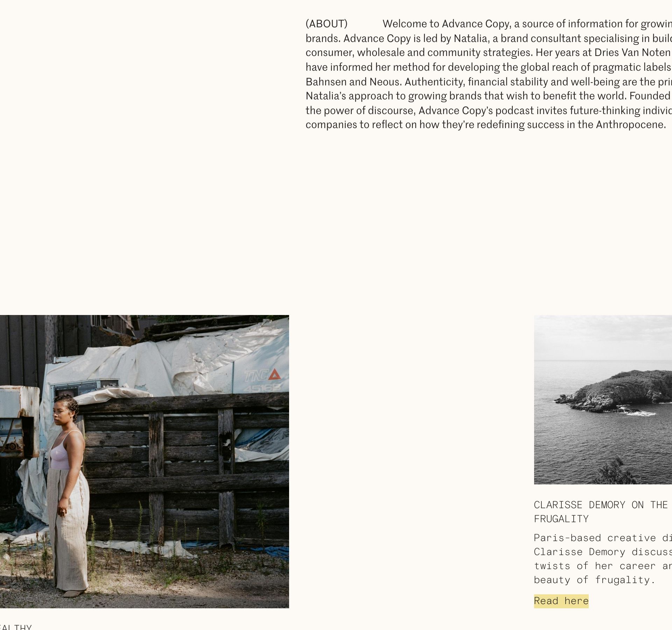Click the beauty of frugality closing line
Screen dimensions: 672x630
pyautogui.click(x=594, y=580)
